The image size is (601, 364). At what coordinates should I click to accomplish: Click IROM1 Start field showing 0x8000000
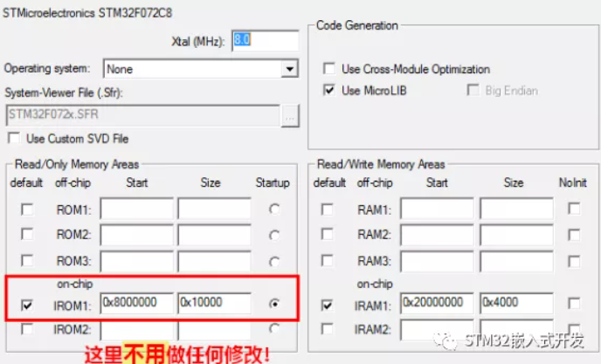point(137,303)
